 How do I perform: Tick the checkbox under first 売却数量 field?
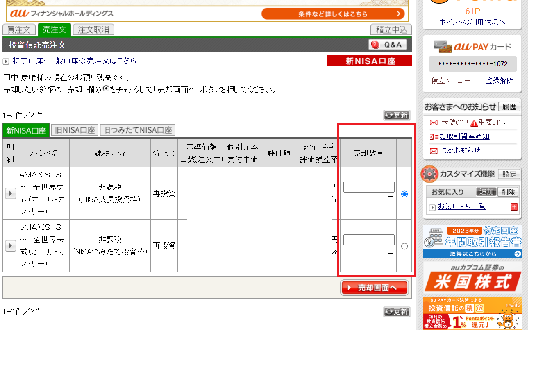pos(391,199)
